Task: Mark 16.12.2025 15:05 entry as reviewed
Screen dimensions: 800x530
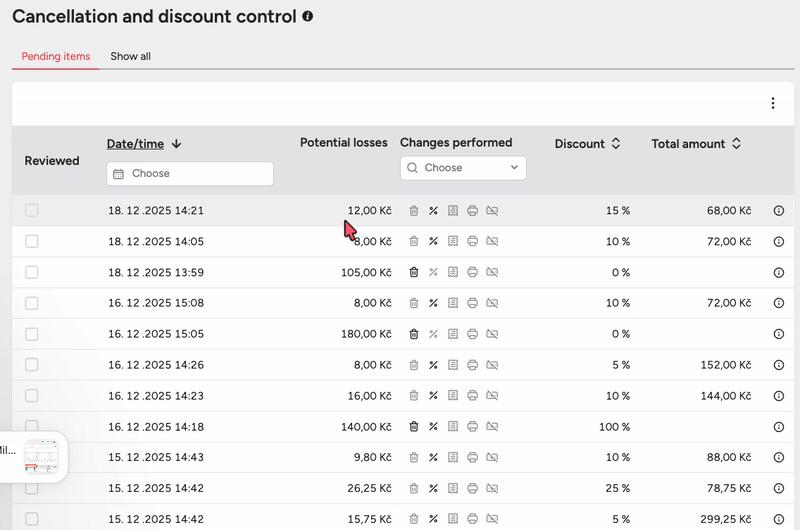Action: point(32,334)
